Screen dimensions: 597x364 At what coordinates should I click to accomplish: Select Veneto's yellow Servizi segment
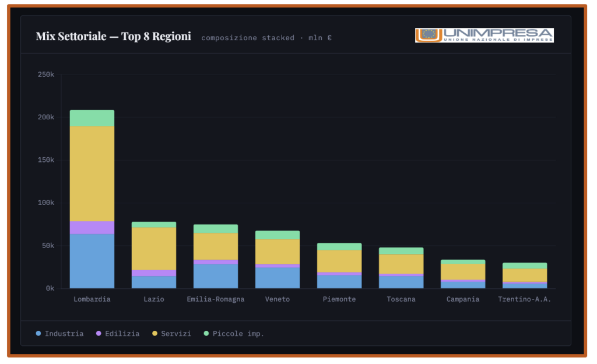[278, 252]
